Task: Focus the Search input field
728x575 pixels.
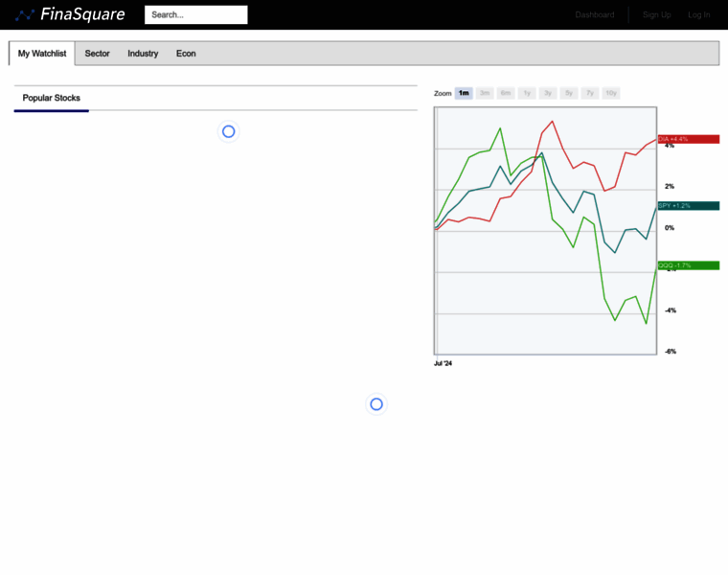Action: [196, 15]
